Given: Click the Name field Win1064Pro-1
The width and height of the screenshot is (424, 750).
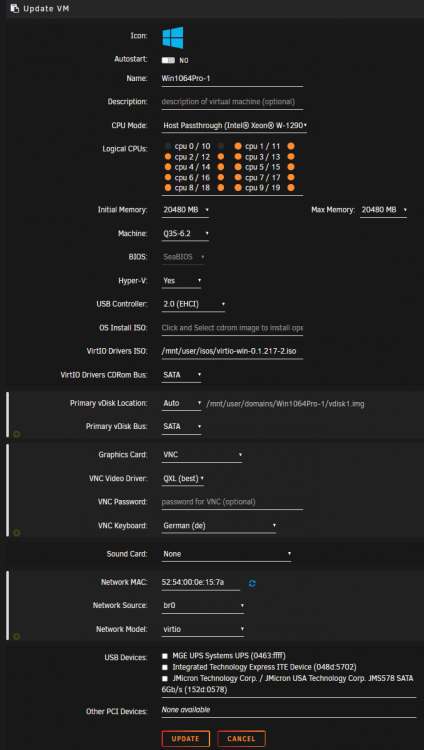Looking at the screenshot, I should (232, 78).
